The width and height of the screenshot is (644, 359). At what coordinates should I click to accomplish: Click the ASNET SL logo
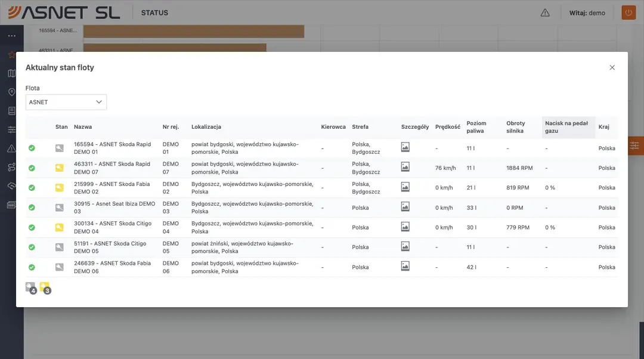pos(64,13)
